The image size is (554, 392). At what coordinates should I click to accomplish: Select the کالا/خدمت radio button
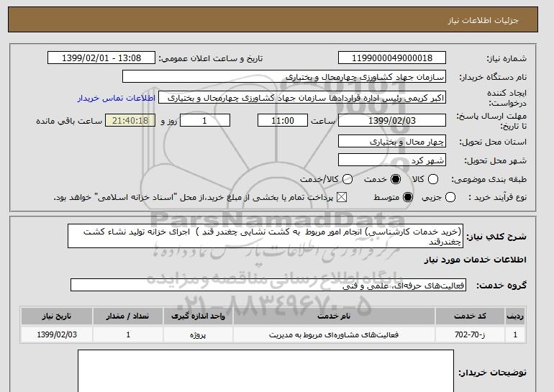coord(348,179)
